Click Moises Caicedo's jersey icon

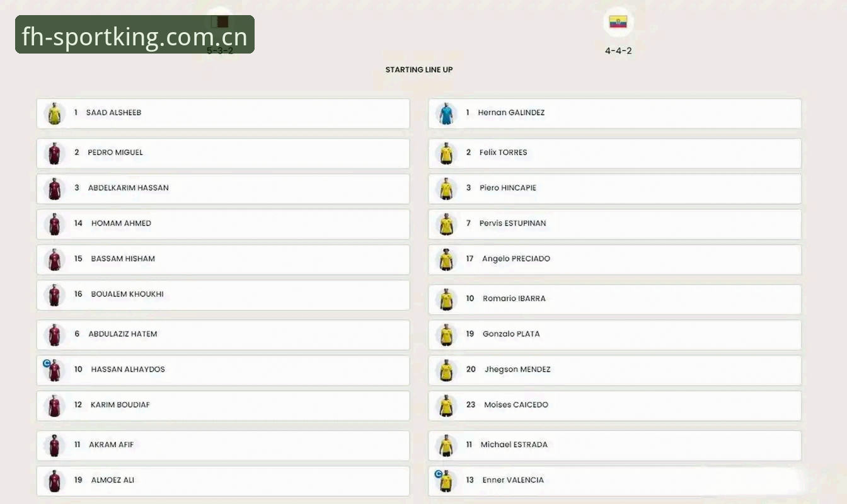coord(446,406)
